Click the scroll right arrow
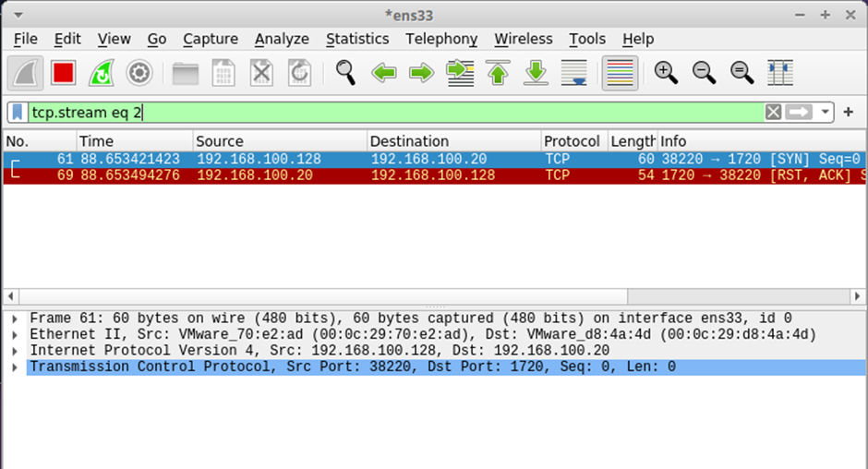 point(858,296)
